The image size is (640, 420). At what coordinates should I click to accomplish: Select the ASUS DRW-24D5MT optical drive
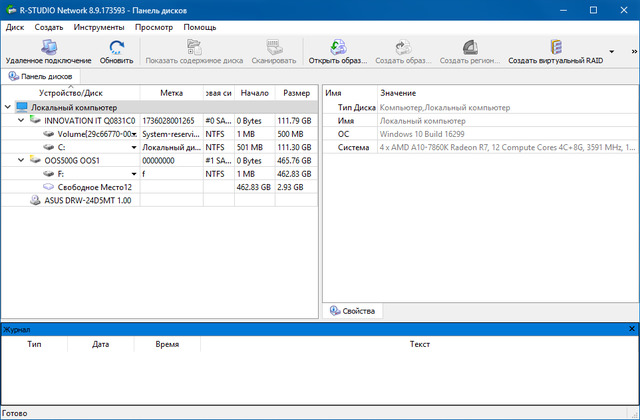80,200
